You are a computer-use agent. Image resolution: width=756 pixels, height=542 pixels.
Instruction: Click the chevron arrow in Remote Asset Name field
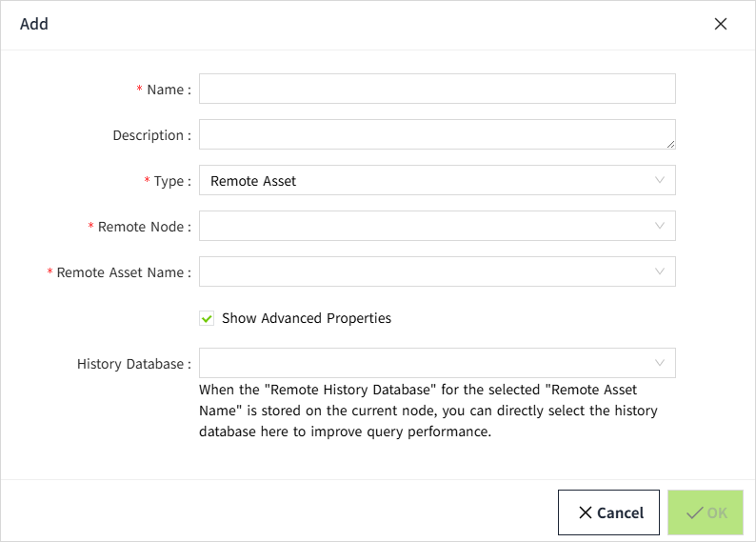660,271
